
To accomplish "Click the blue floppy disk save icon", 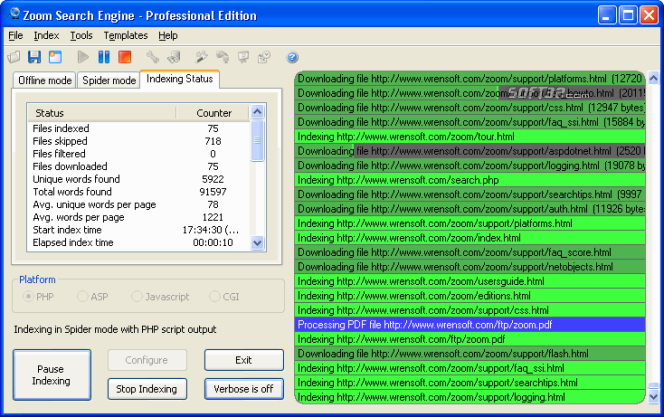I will pos(34,57).
